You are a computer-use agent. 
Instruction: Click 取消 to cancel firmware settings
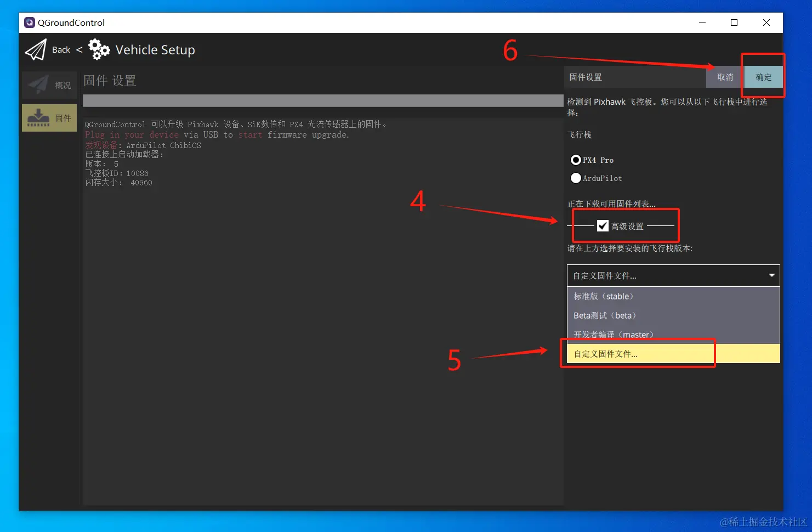725,77
